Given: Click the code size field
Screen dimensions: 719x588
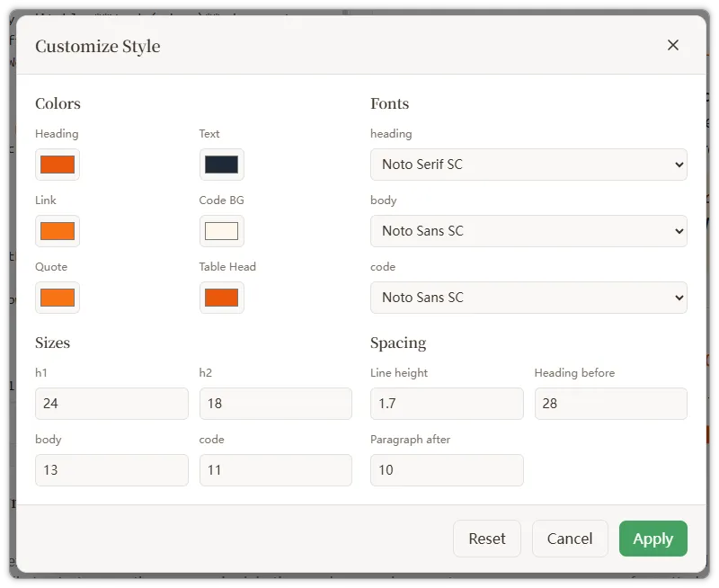Looking at the screenshot, I should [276, 469].
